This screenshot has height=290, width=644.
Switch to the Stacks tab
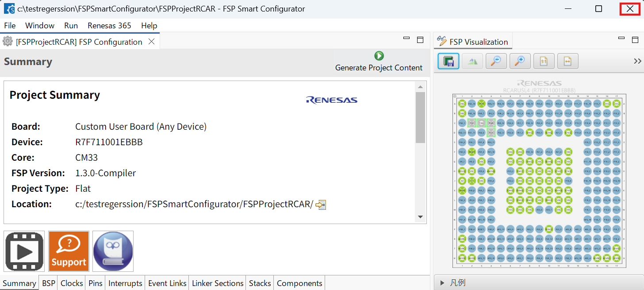(260, 283)
